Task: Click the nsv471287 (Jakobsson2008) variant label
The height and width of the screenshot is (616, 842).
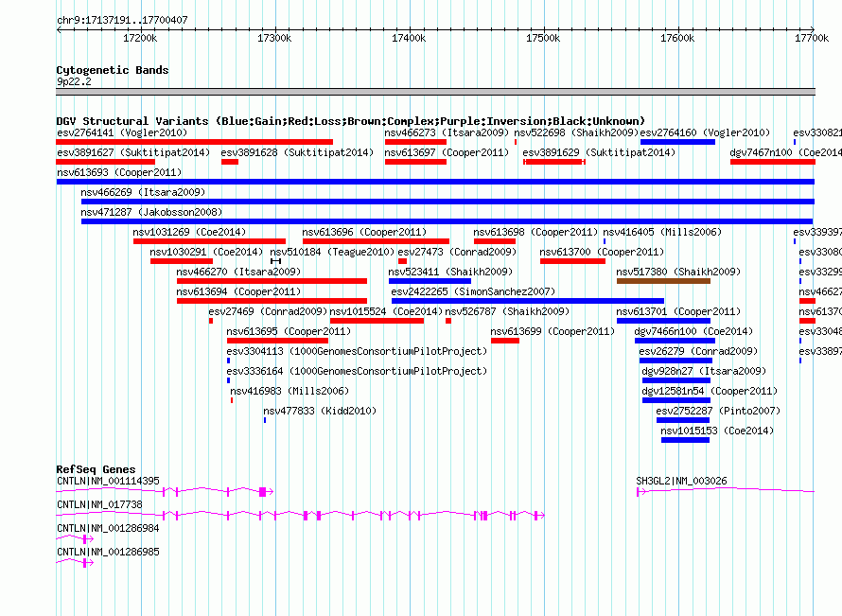Action: (x=151, y=212)
